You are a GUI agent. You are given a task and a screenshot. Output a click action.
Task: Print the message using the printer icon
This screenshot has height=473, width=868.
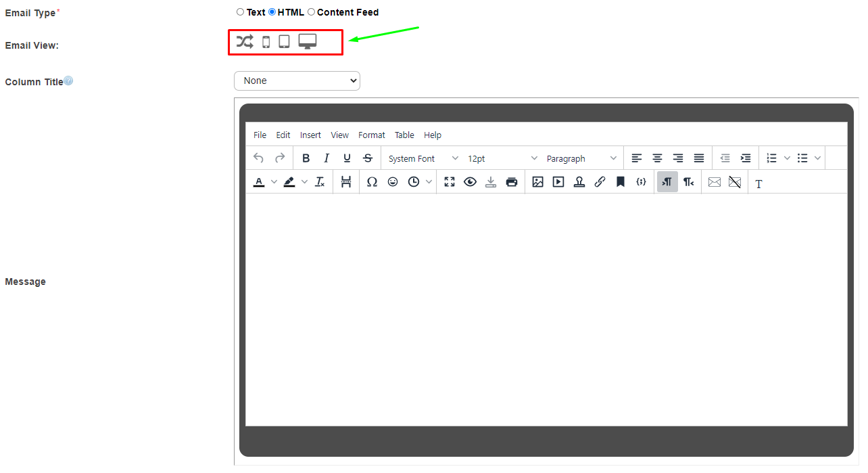coord(512,182)
